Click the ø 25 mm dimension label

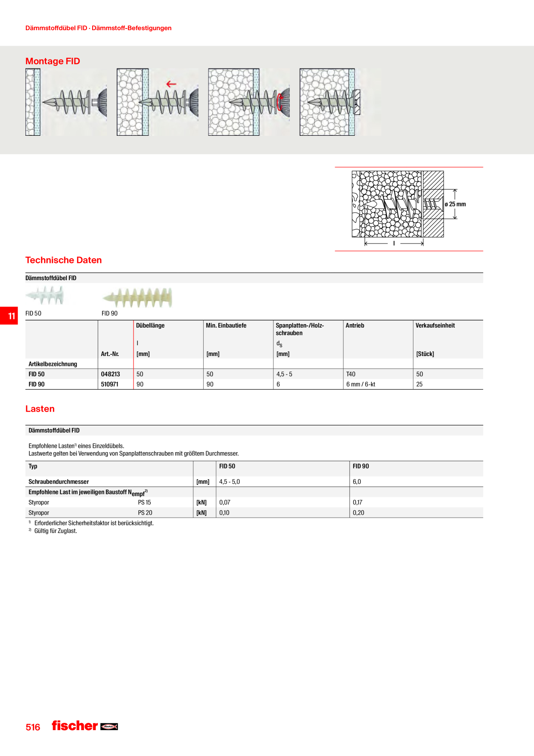[455, 204]
